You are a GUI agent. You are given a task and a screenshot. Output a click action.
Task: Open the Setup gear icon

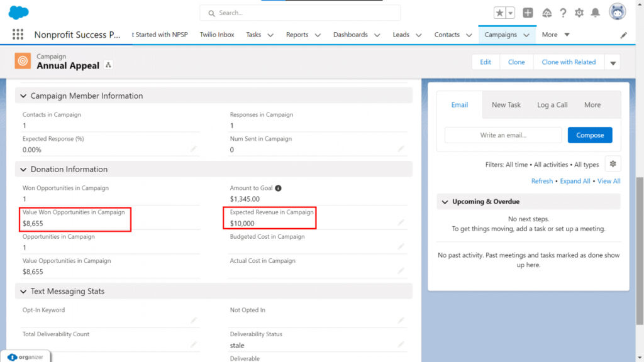579,13
